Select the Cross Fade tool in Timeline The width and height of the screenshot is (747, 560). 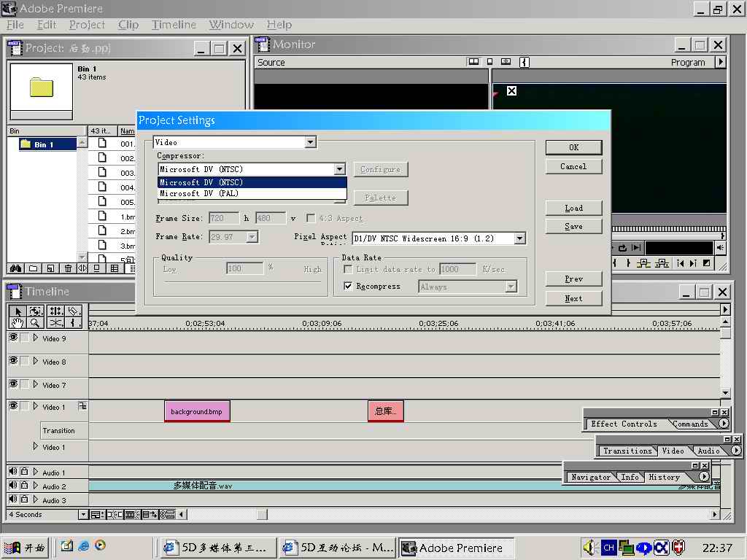point(55,323)
